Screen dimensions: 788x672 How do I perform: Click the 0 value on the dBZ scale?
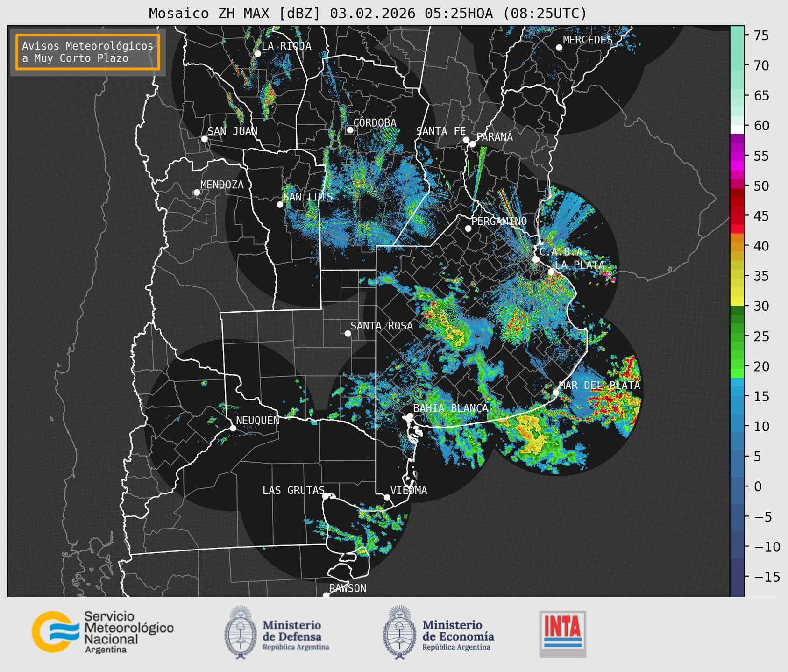pyautogui.click(x=757, y=486)
